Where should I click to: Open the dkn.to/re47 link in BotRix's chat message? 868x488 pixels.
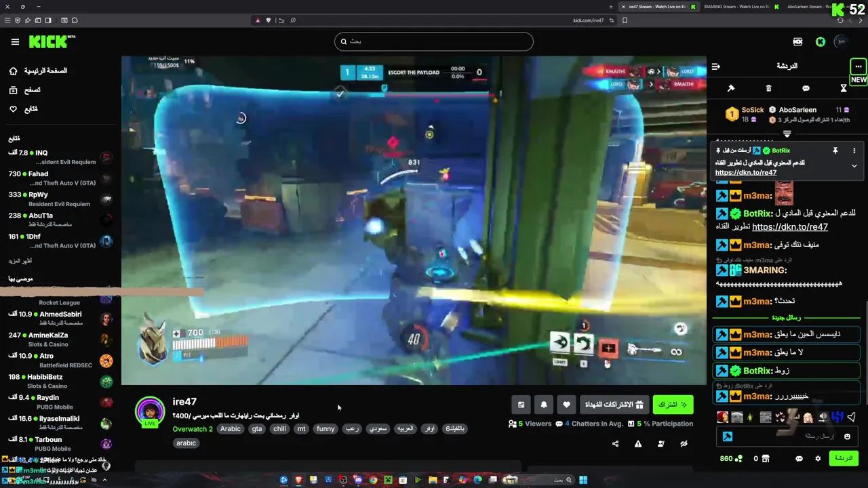[x=790, y=227]
